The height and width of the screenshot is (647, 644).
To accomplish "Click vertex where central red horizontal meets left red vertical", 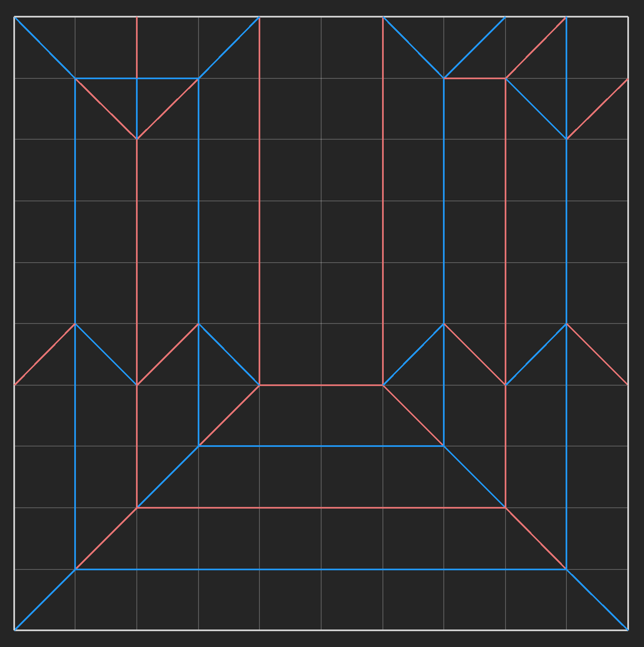I will coord(259,385).
